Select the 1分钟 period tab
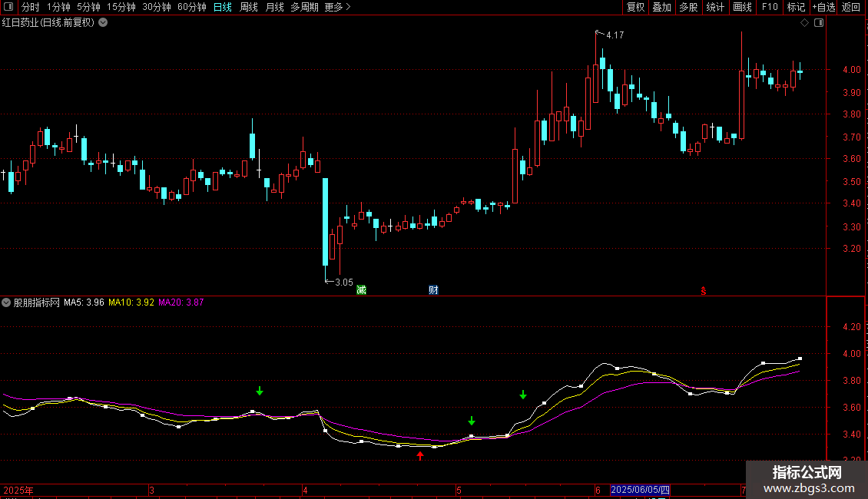The height and width of the screenshot is (499, 868). point(58,7)
